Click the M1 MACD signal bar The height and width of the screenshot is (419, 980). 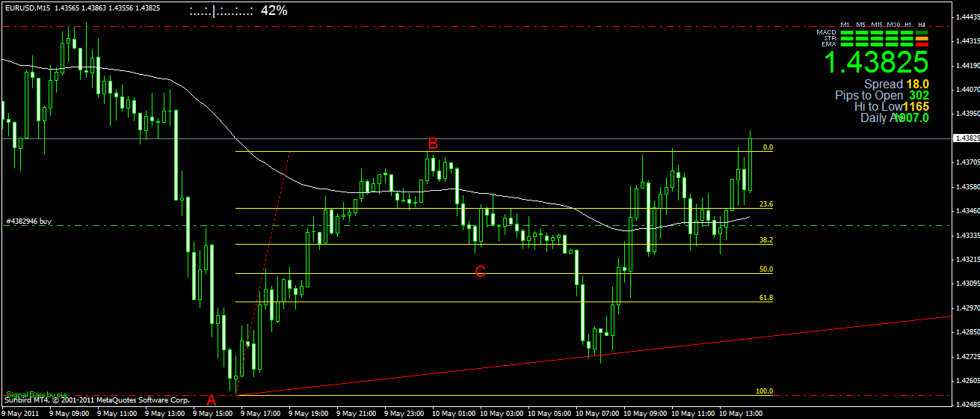[847, 32]
